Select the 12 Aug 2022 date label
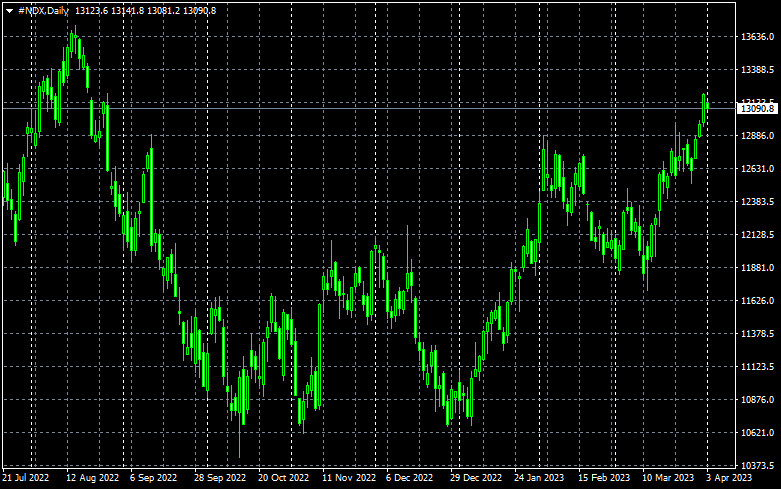 pos(92,478)
